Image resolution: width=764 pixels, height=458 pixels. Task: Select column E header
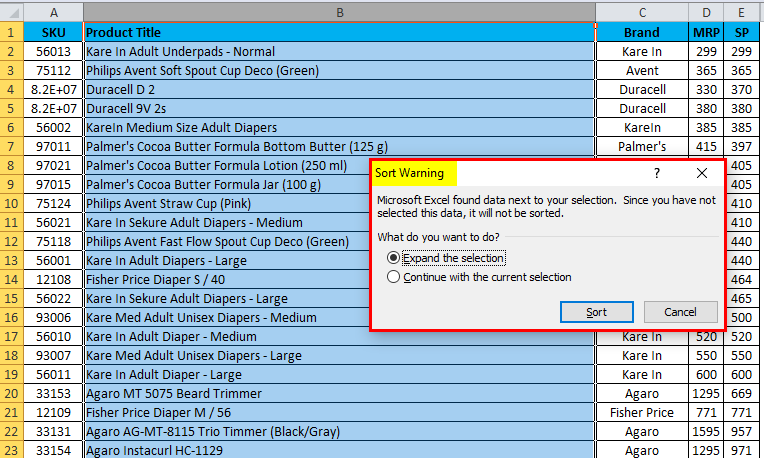[741, 12]
